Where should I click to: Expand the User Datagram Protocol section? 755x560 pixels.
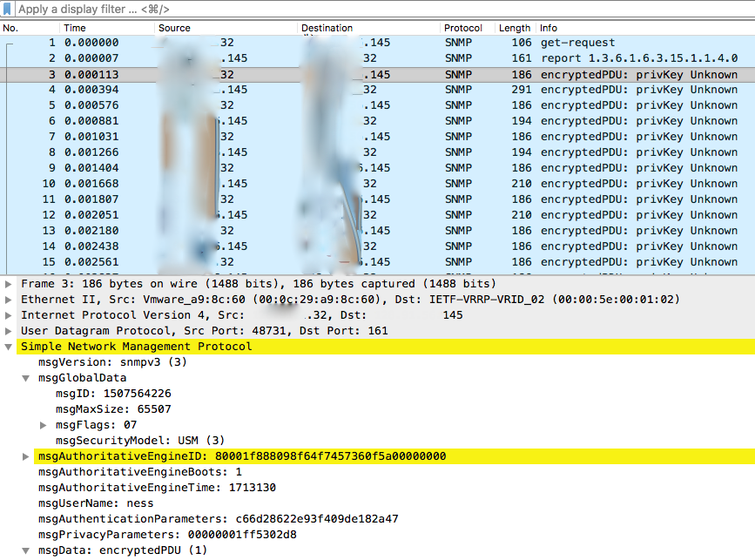(7, 331)
